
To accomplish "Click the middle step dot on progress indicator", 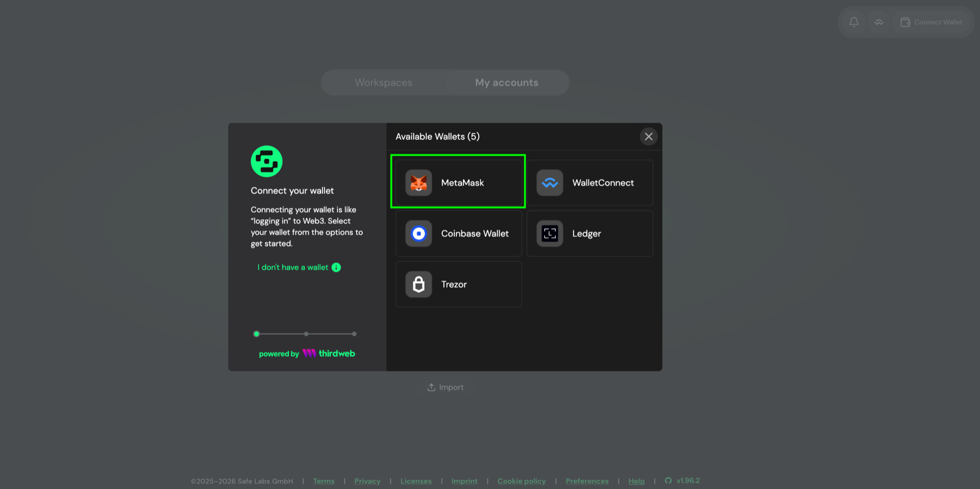I will point(306,334).
